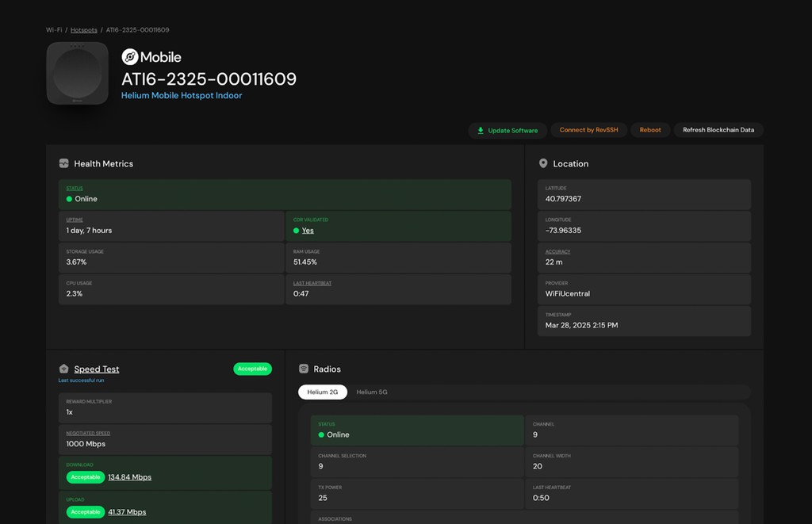Open the Hotspots breadcrumb link
The width and height of the screenshot is (812, 524).
click(x=84, y=30)
